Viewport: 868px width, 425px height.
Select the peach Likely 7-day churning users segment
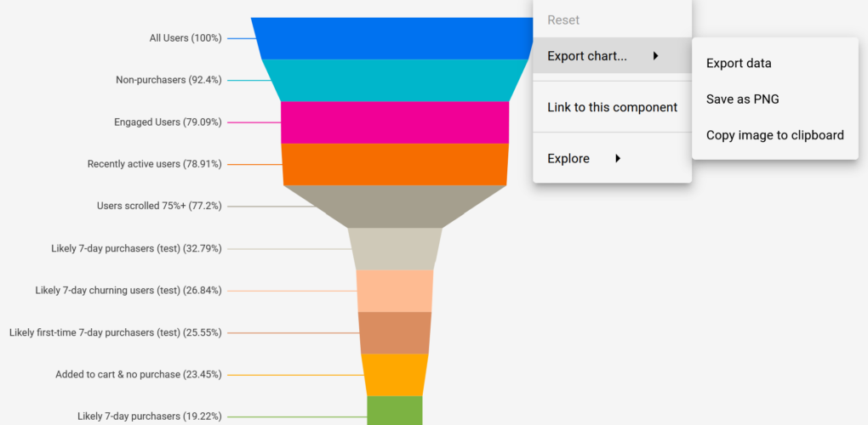395,291
